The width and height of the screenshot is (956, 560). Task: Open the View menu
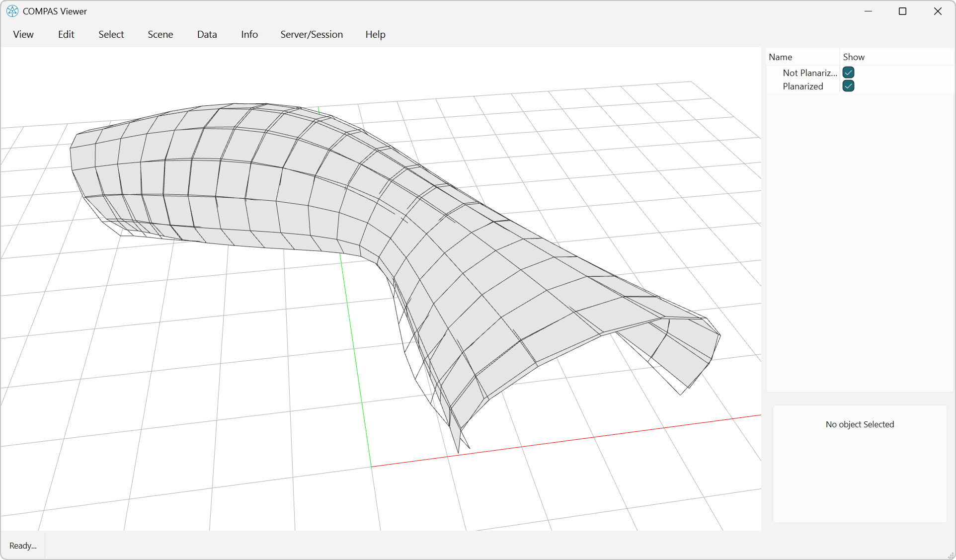[23, 34]
